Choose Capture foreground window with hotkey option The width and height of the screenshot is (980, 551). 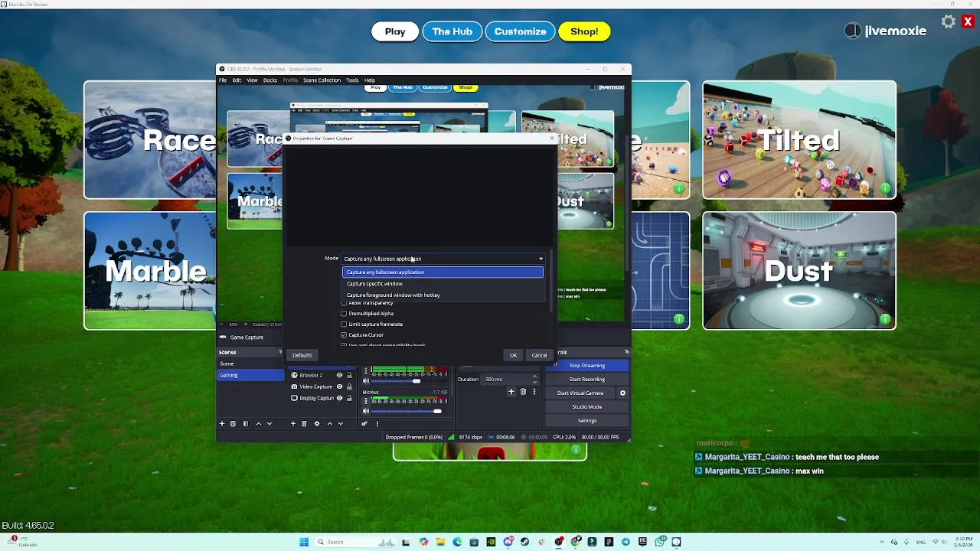443,295
